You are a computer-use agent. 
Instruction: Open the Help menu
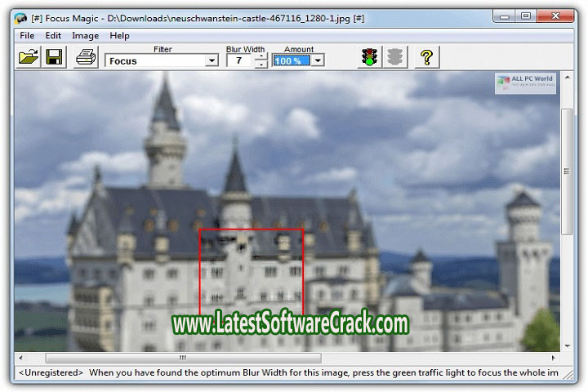[x=119, y=36]
